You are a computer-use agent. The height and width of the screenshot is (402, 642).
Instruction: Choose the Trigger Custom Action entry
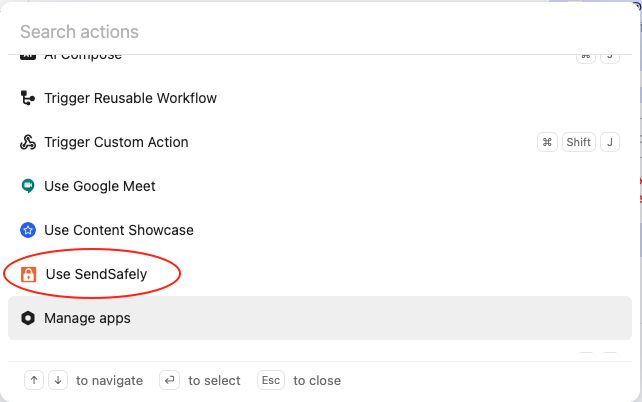(116, 142)
